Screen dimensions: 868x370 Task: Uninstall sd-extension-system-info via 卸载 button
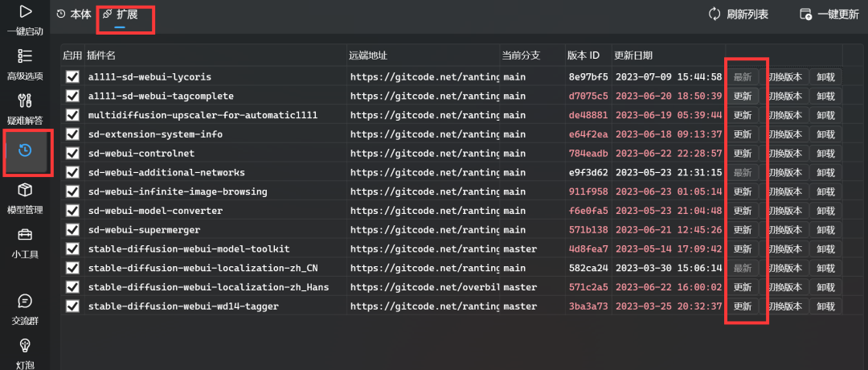(x=825, y=134)
